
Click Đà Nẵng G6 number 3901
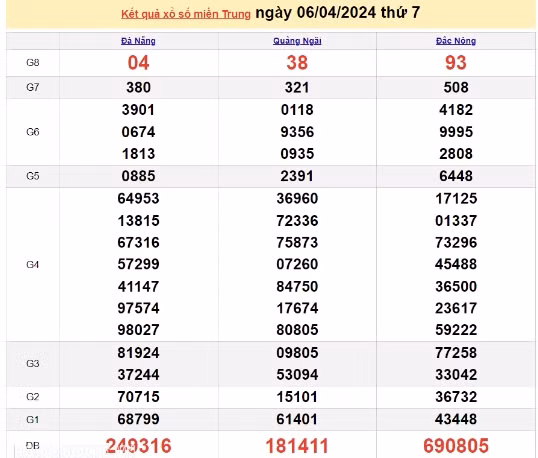tap(138, 110)
